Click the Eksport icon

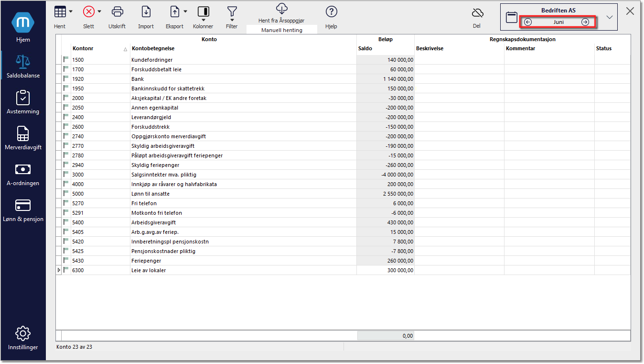[175, 11]
